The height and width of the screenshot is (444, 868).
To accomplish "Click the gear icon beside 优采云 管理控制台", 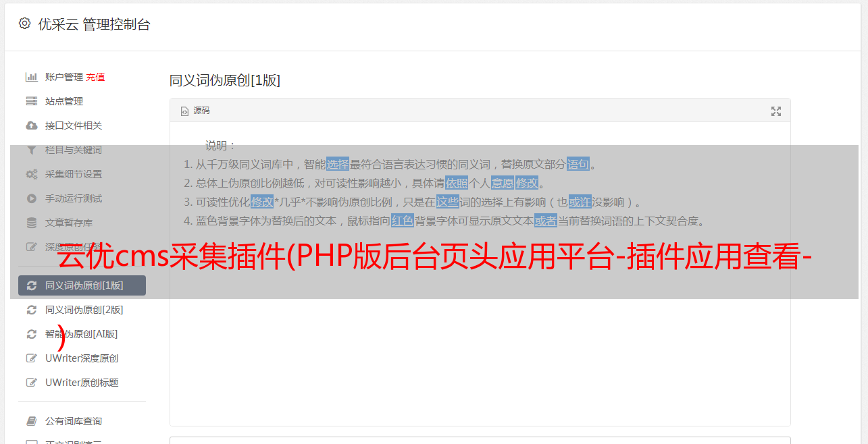I will [24, 24].
